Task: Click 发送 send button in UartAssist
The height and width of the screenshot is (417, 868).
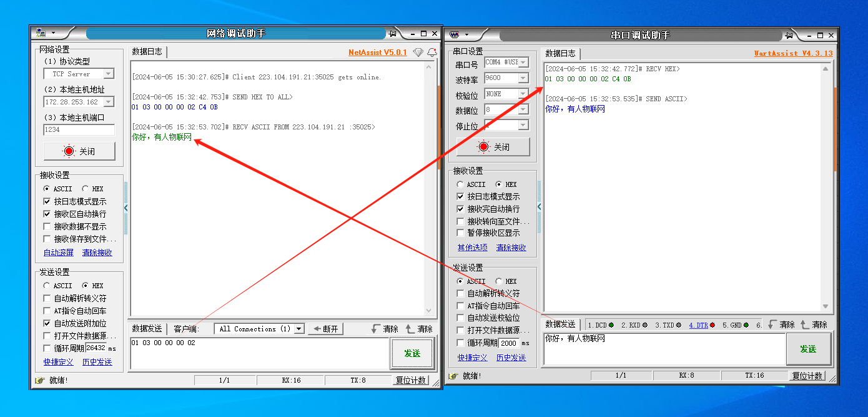Action: tap(809, 349)
